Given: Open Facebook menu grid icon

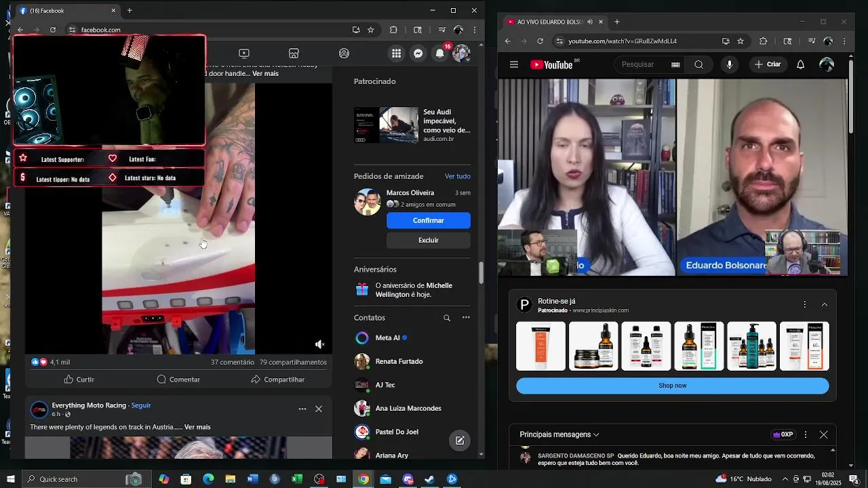Looking at the screenshot, I should (397, 54).
